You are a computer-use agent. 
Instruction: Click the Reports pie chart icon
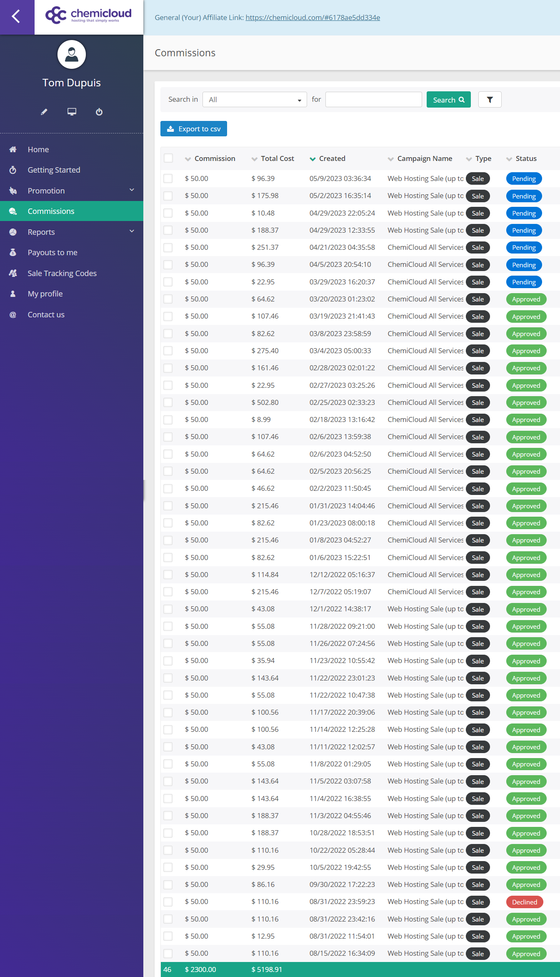[x=13, y=232]
